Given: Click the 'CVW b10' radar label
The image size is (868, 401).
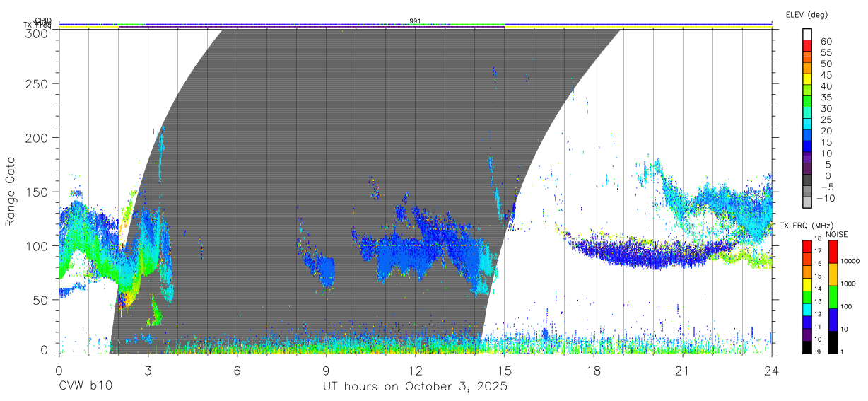Looking at the screenshot, I should pyautogui.click(x=85, y=387).
